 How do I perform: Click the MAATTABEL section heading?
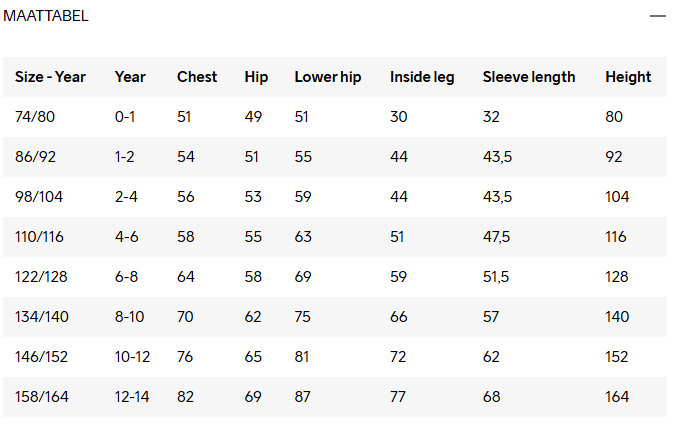(x=45, y=16)
